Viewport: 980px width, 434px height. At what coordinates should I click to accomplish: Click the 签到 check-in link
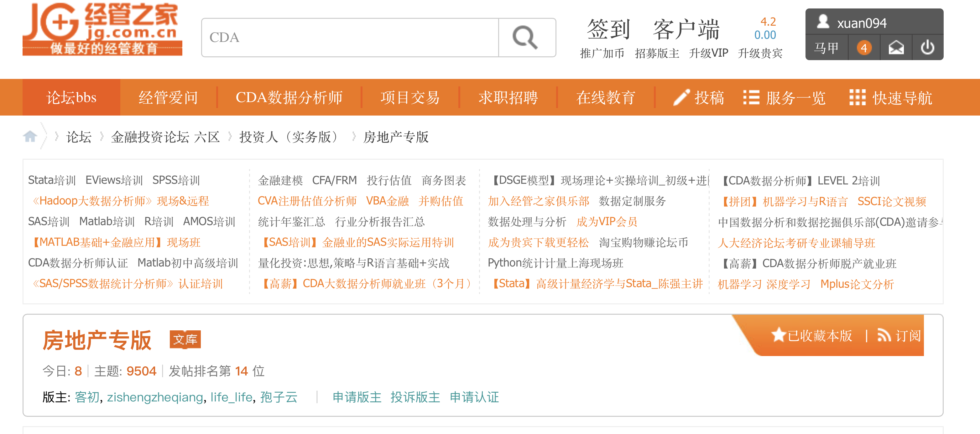click(x=608, y=29)
